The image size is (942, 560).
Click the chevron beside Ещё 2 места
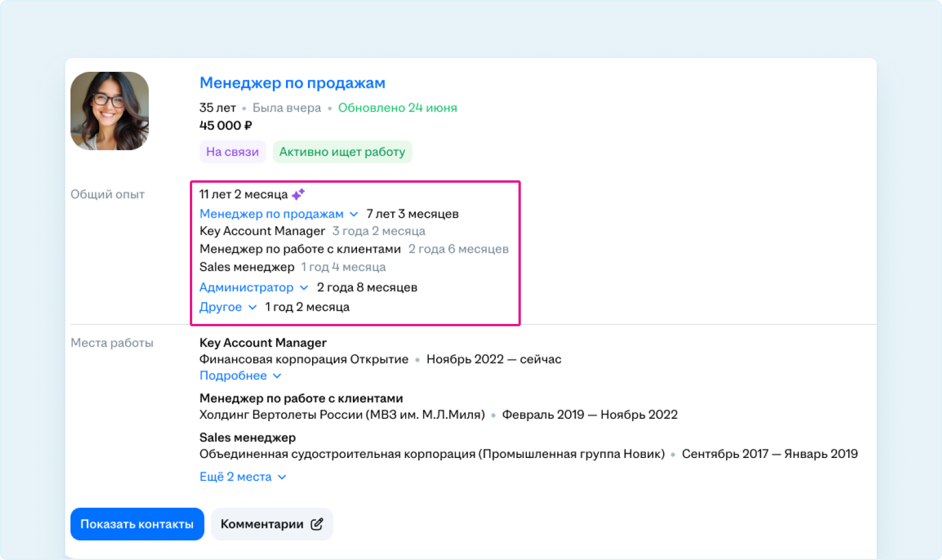pyautogui.click(x=282, y=478)
